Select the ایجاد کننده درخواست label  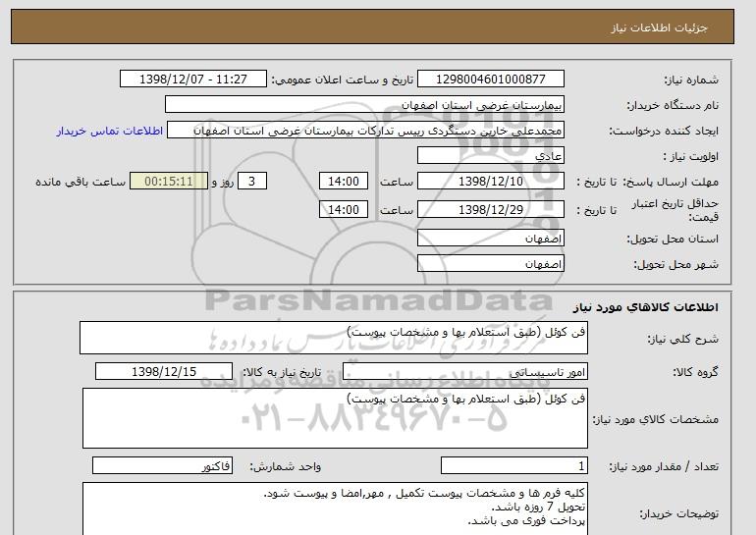(x=664, y=131)
